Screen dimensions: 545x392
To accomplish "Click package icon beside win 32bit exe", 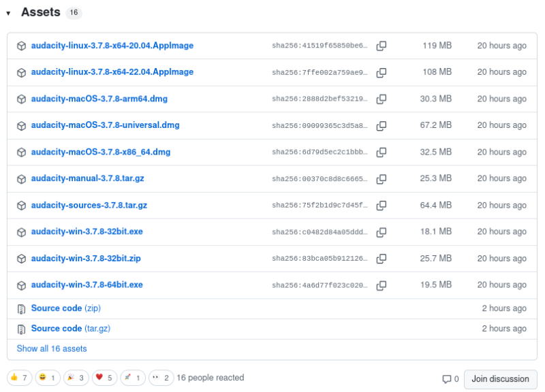I will (22, 232).
